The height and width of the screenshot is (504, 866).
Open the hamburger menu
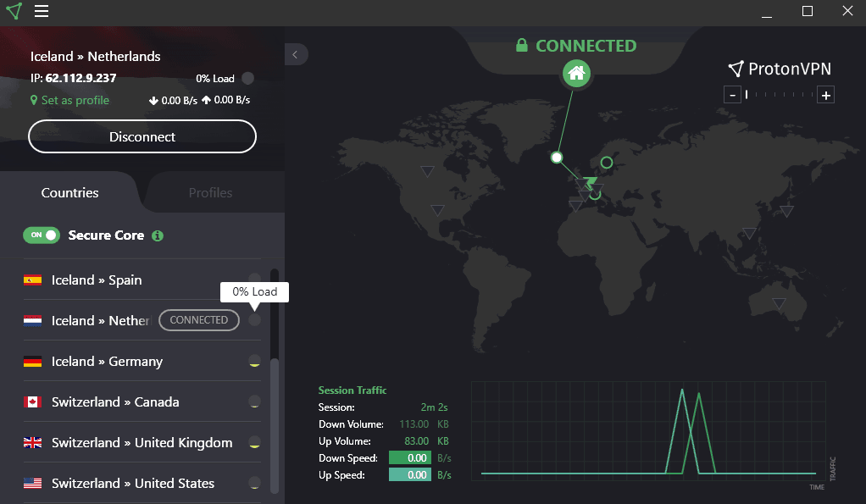tap(42, 11)
